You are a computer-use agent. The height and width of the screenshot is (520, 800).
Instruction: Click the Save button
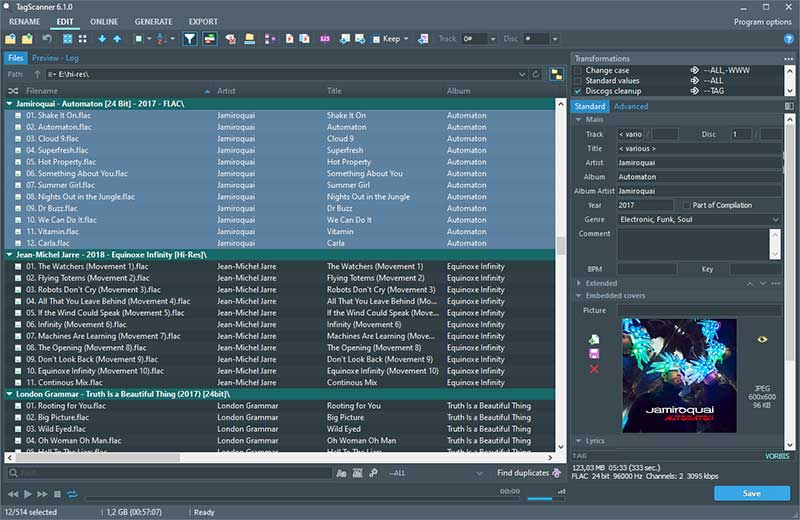[750, 493]
